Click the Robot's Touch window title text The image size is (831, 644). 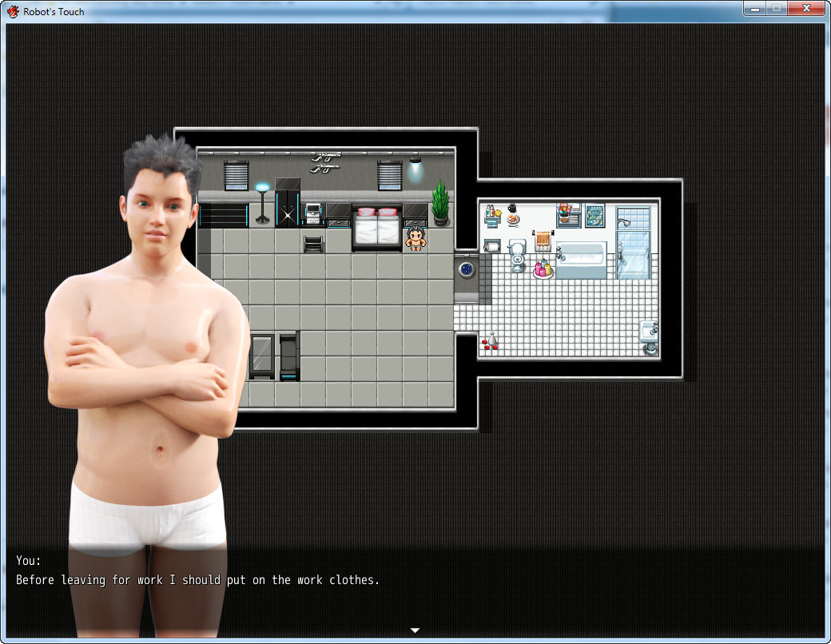[54, 12]
